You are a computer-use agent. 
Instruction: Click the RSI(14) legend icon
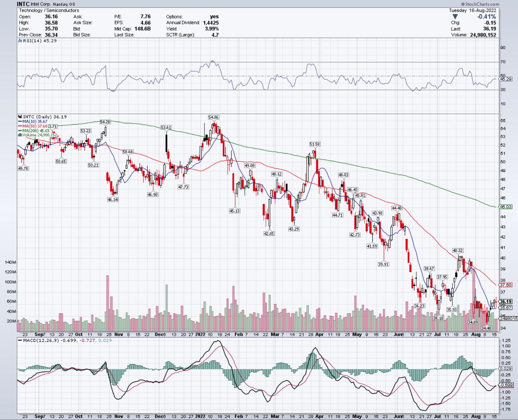20,41
